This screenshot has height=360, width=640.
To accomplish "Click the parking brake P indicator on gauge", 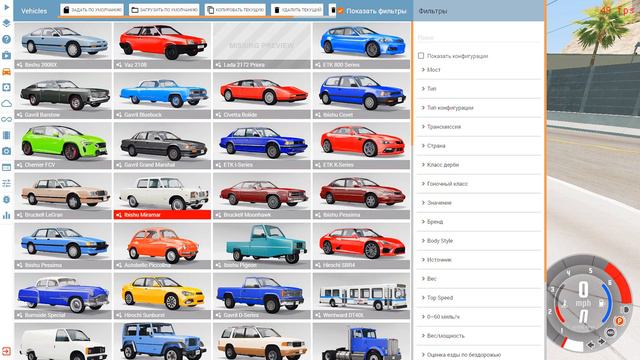I will click(x=619, y=321).
